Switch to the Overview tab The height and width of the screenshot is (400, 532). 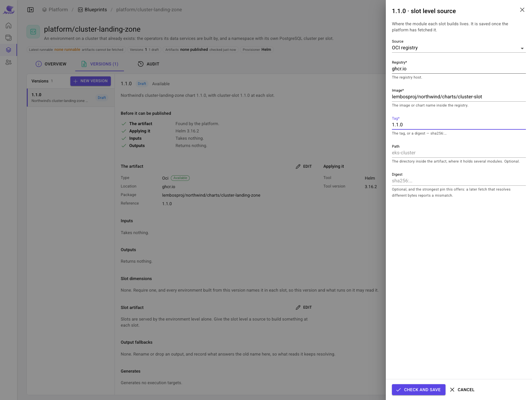pyautogui.click(x=51, y=64)
